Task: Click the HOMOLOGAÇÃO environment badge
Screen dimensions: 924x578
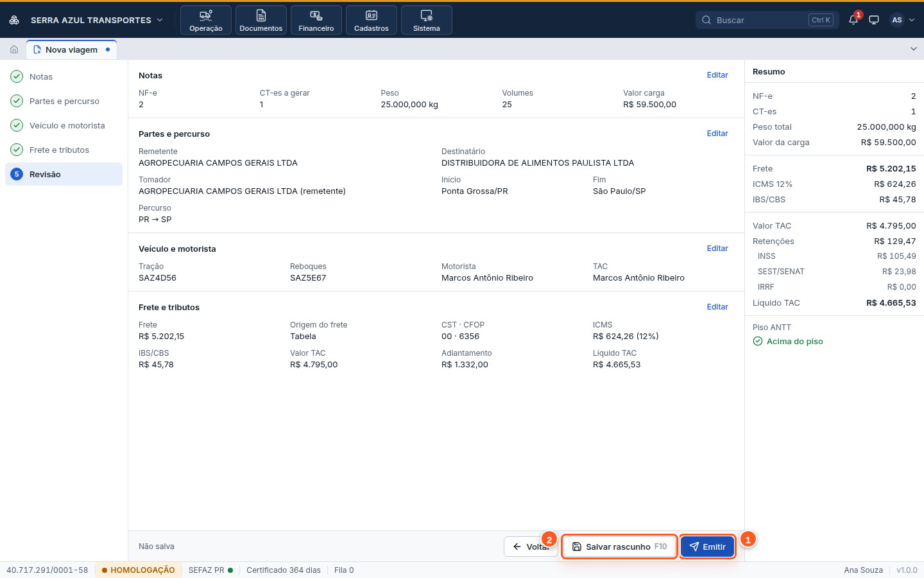Action: tap(138, 570)
